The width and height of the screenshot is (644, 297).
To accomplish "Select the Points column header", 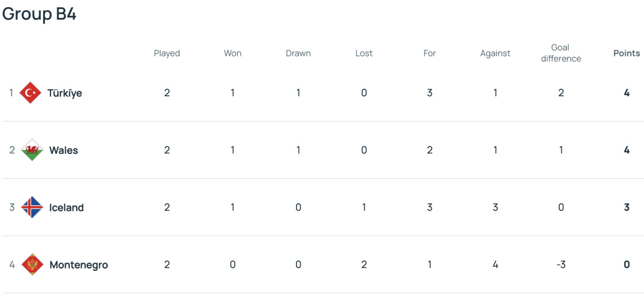I will pos(627,53).
